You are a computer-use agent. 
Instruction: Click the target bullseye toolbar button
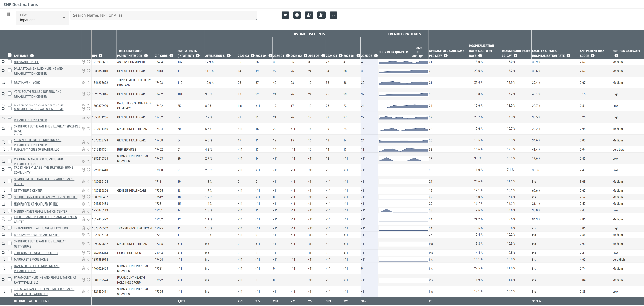297,15
